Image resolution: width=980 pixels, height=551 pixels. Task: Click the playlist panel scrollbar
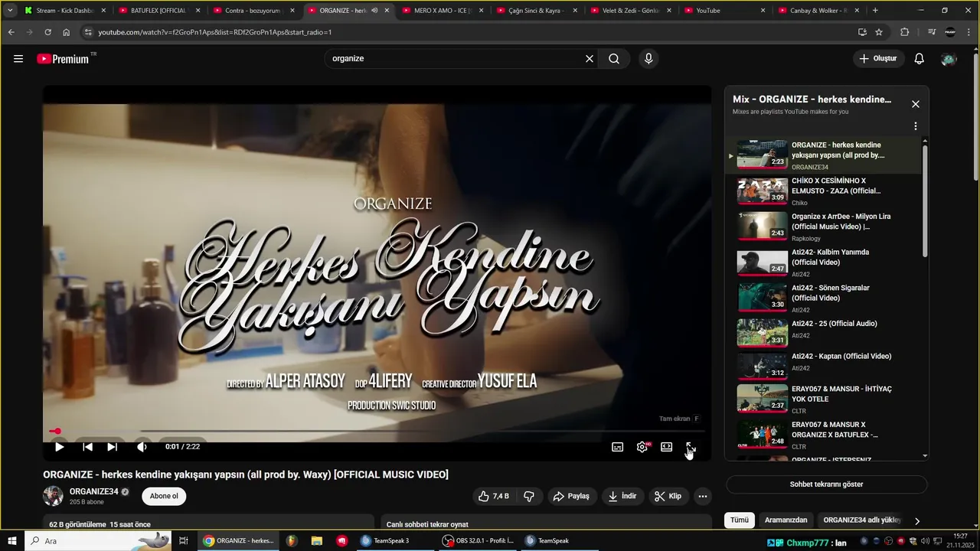pos(925,201)
